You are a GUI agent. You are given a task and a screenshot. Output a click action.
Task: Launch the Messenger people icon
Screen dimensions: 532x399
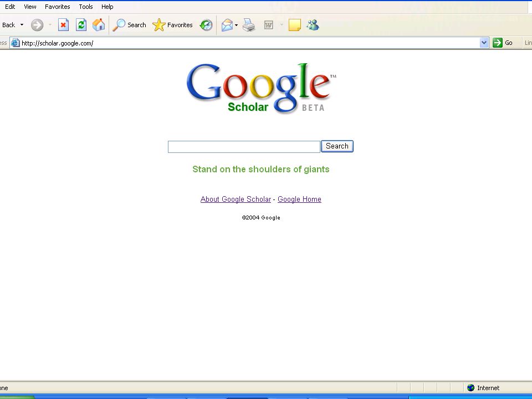click(x=313, y=25)
